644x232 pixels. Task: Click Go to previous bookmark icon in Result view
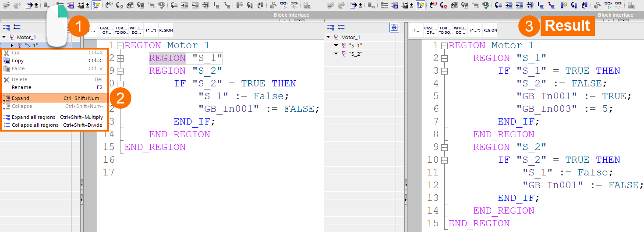coord(585,5)
